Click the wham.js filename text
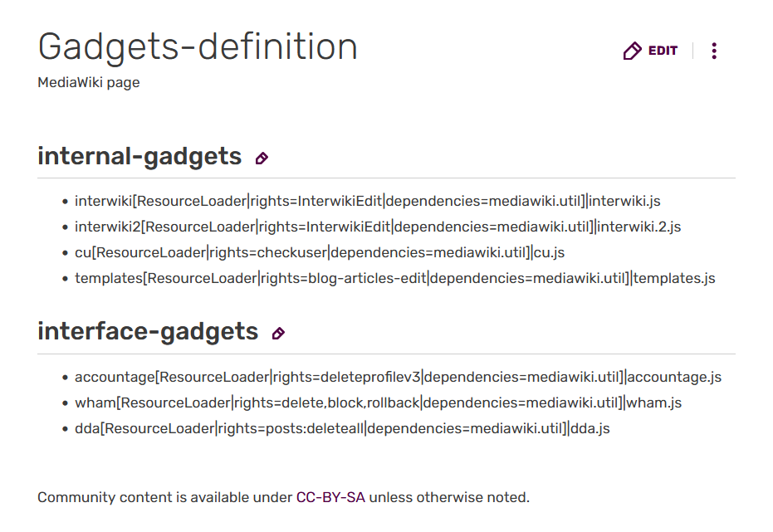 (x=653, y=403)
